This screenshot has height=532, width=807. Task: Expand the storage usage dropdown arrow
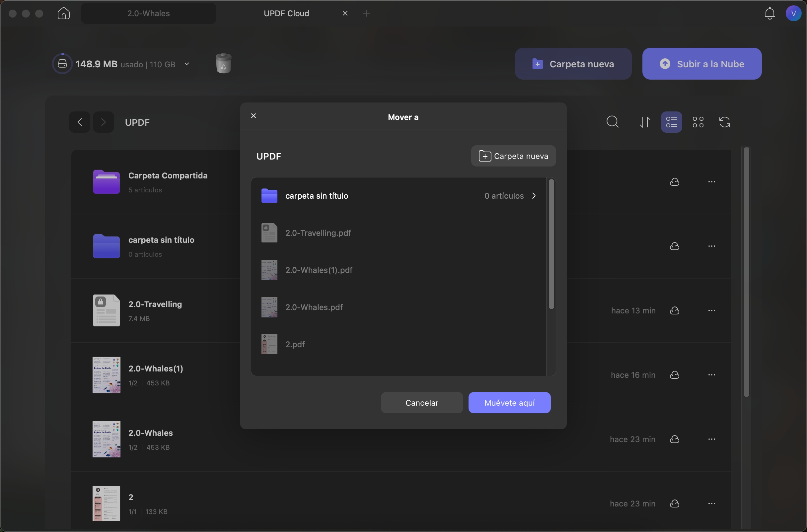186,64
